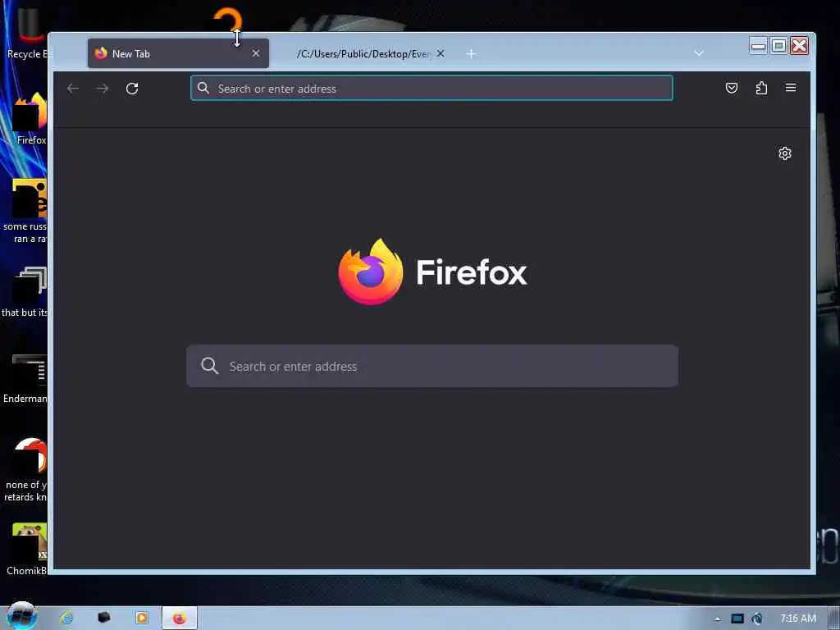Maximize the Firefox window
This screenshot has height=630, width=840.
[x=779, y=46]
